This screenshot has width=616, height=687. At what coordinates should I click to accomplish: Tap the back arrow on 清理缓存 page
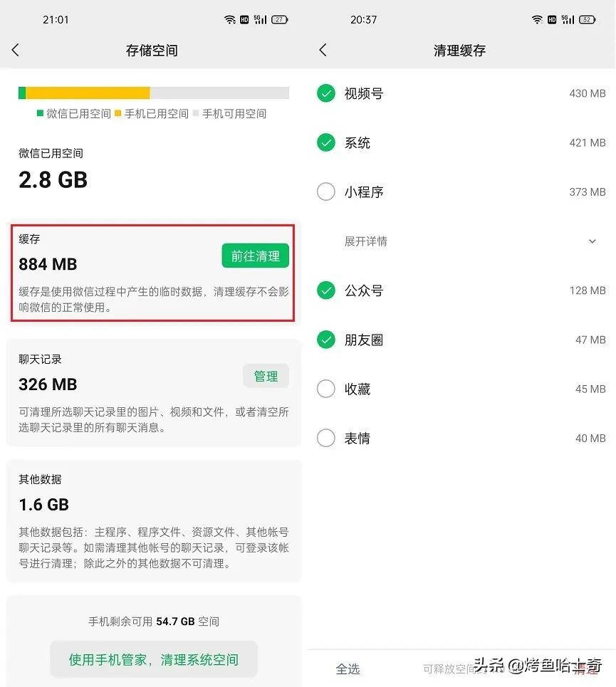coord(323,50)
